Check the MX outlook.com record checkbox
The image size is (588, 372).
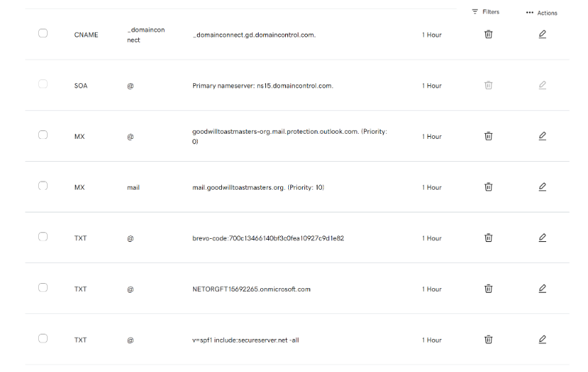click(x=43, y=135)
